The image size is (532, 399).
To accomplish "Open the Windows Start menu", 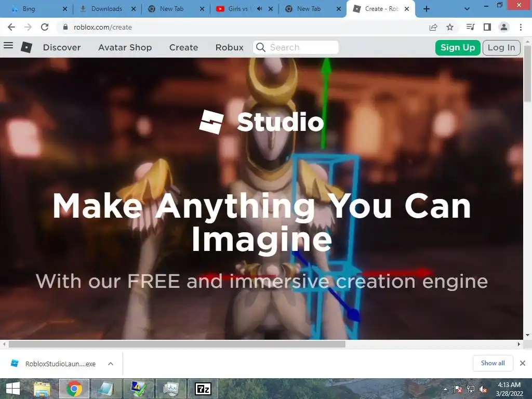I will pyautogui.click(x=13, y=389).
